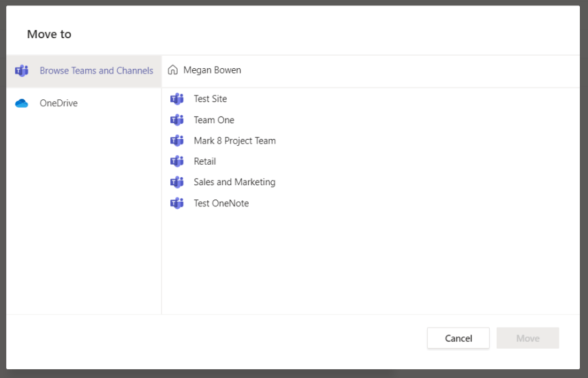Open the Mark 8 Project Team name
This screenshot has height=378, width=588.
point(234,141)
